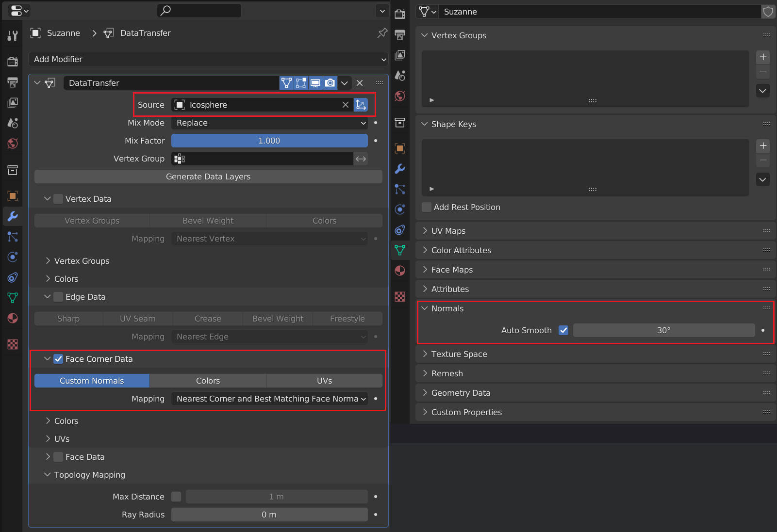Screen dimensions: 777x532
Task: Open Modifier properties tab in right panel
Action: pyautogui.click(x=400, y=169)
